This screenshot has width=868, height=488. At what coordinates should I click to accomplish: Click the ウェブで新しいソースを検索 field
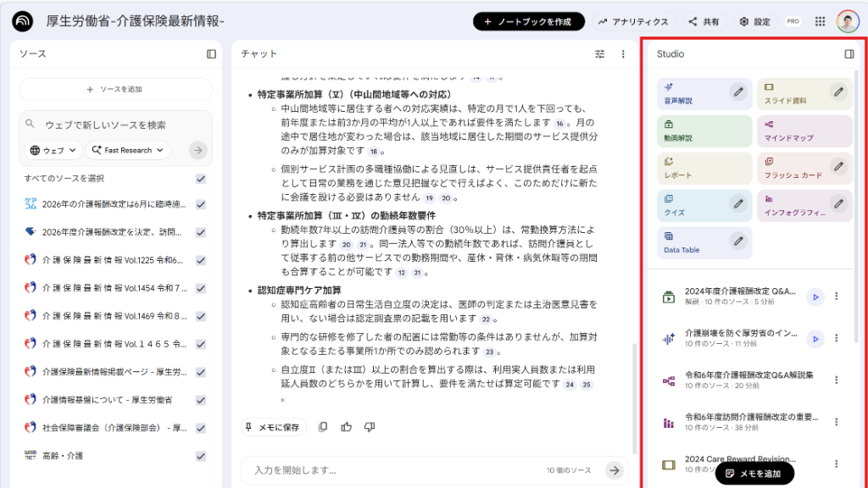[x=115, y=125]
